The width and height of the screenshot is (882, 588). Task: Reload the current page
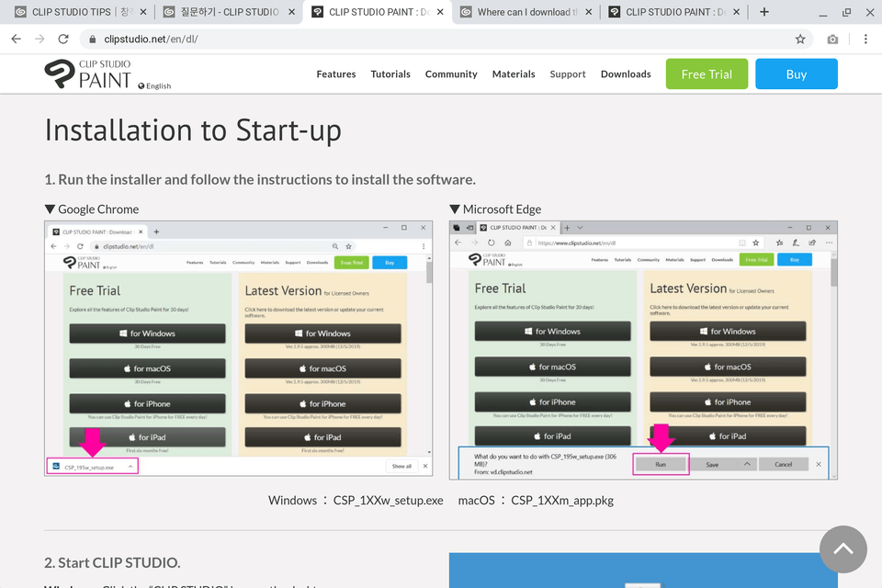[63, 39]
